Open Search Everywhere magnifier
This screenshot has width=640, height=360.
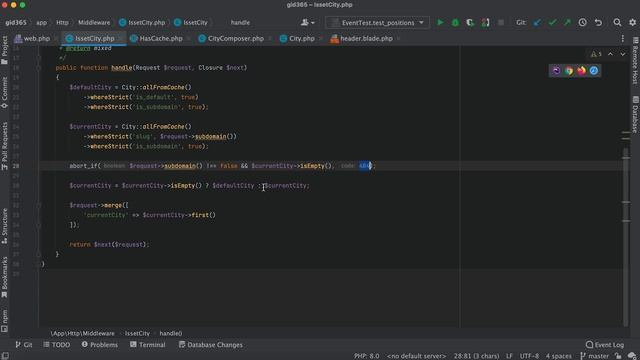coord(617,22)
